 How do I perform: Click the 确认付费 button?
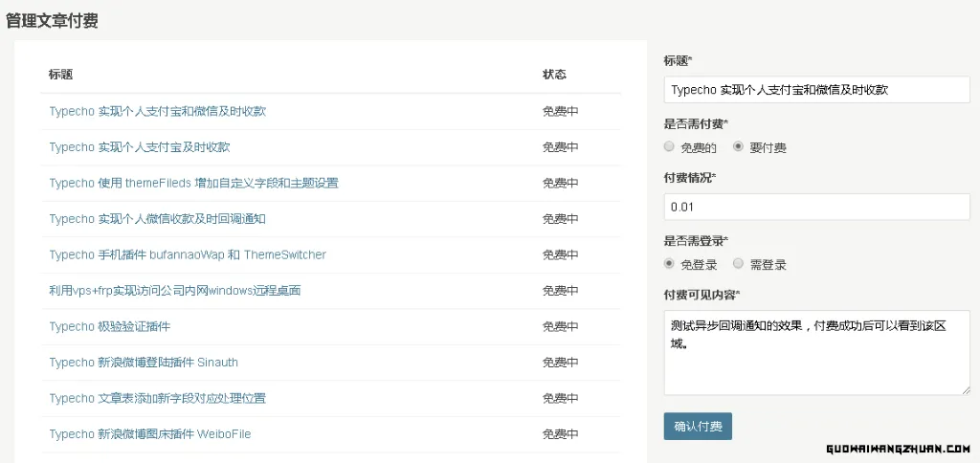(698, 427)
